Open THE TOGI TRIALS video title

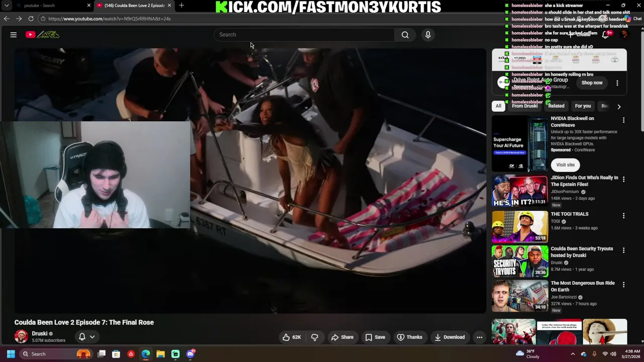pos(570,214)
